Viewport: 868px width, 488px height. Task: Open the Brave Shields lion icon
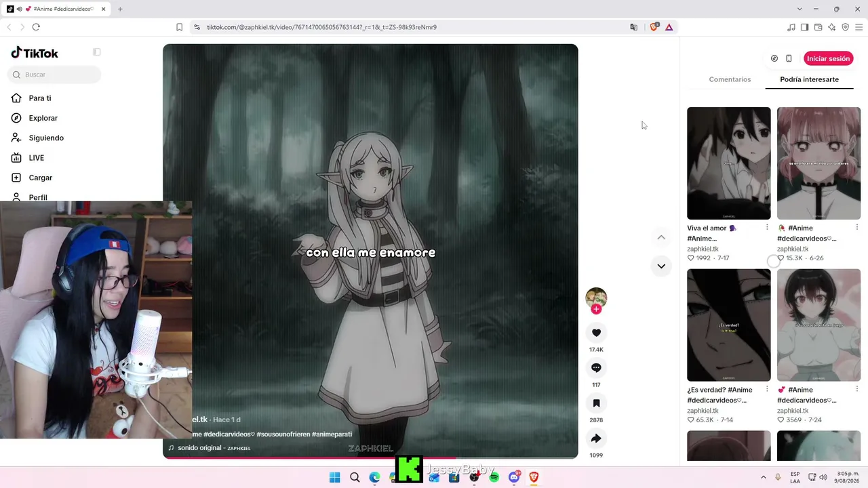[654, 27]
